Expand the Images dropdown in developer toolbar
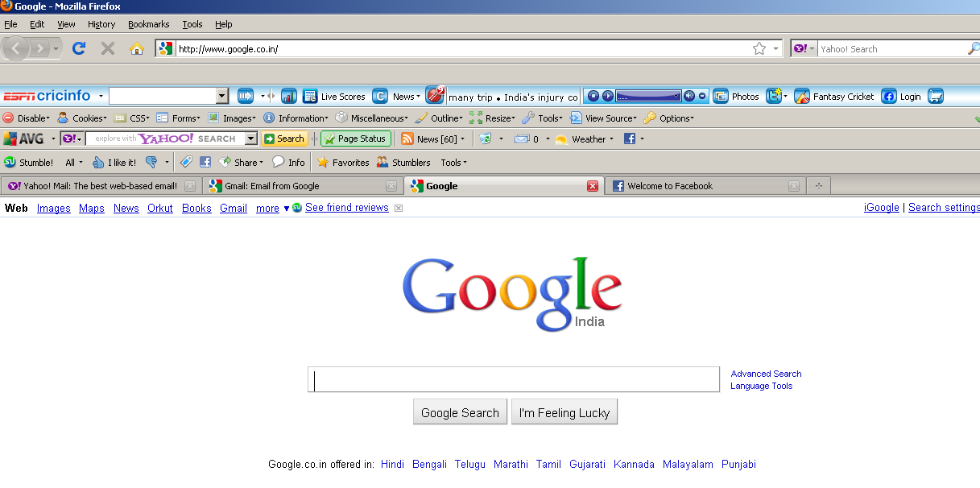Screen dimensions: 980x488 [x=232, y=118]
